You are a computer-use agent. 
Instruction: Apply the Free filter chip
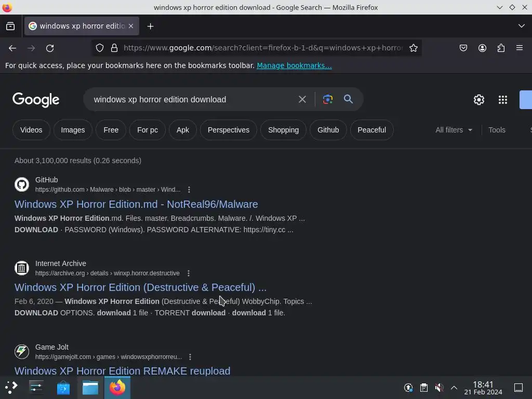tap(111, 130)
